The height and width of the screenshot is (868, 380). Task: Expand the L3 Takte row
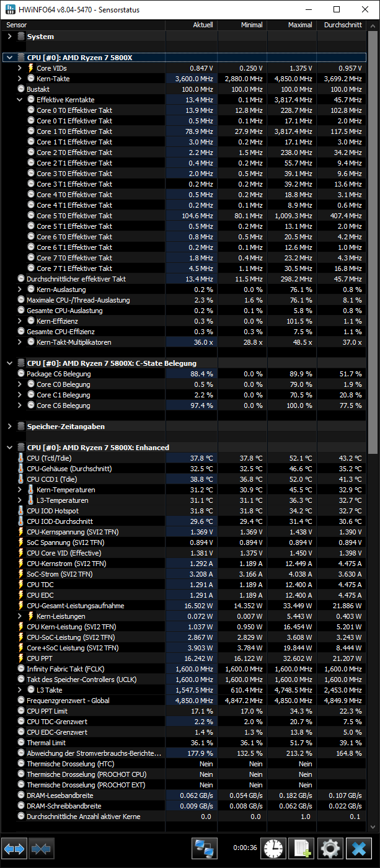point(20,690)
